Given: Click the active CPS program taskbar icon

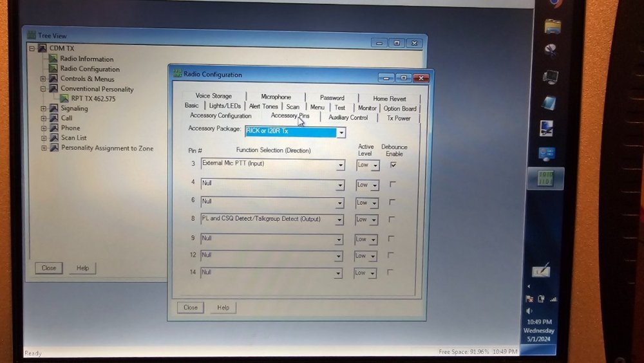Looking at the screenshot, I should 545,178.
